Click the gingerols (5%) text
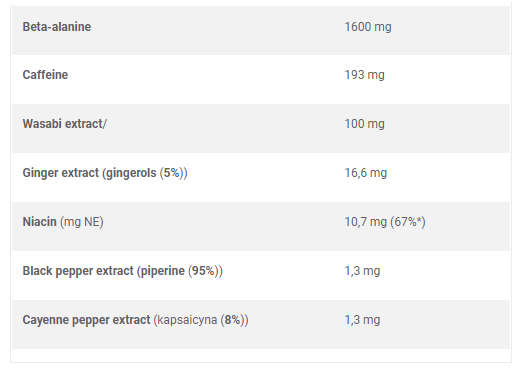The image size is (519, 372). click(144, 173)
